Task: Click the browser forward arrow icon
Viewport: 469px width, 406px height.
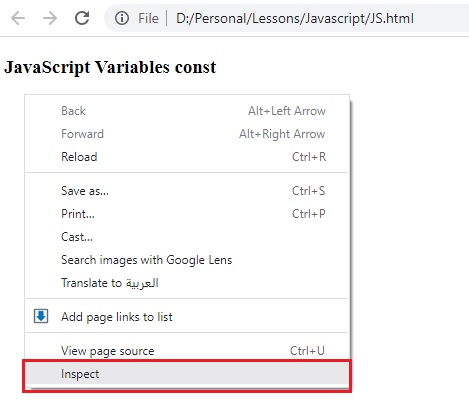Action: tap(50, 18)
